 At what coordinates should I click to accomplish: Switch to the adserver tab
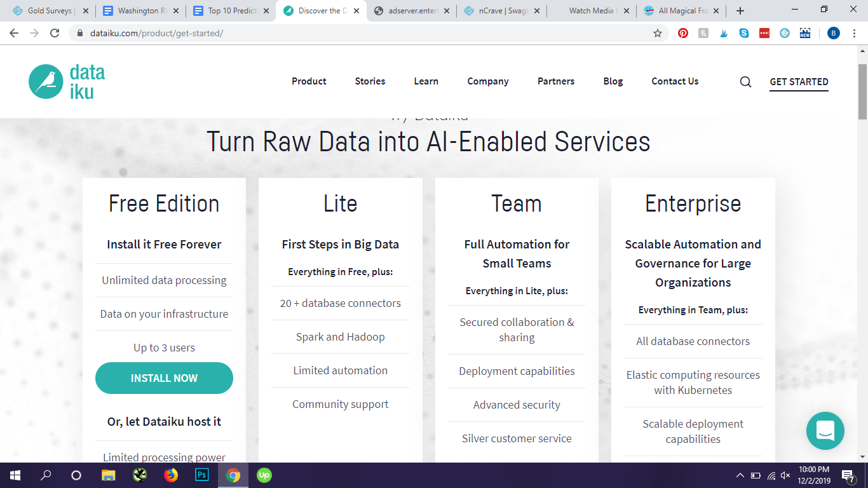tap(410, 11)
